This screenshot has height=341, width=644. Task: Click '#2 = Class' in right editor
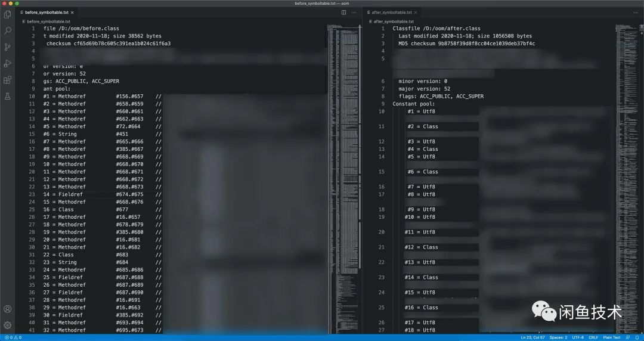tap(423, 126)
